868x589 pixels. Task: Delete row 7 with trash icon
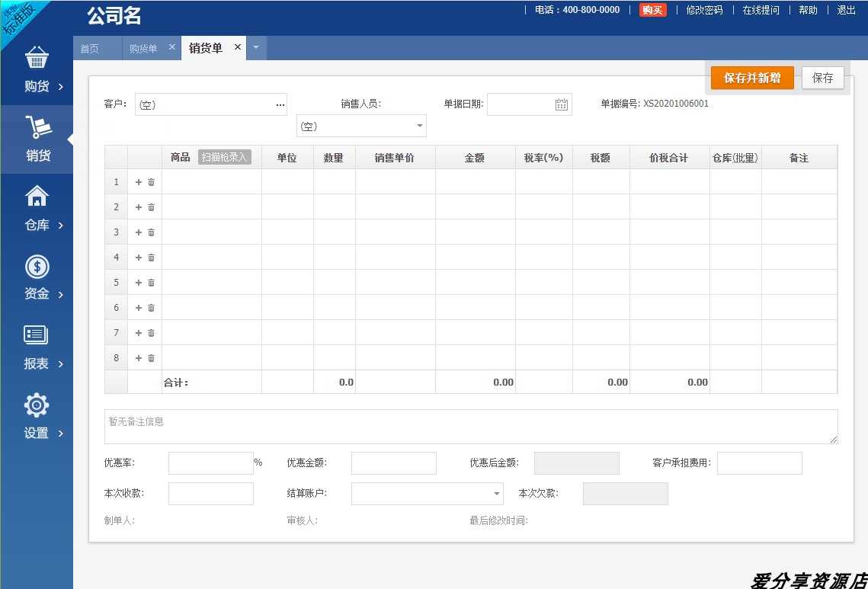click(x=151, y=333)
